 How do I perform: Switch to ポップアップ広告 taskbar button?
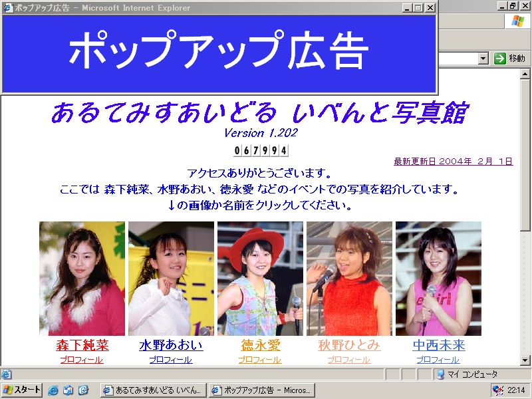[x=262, y=390]
